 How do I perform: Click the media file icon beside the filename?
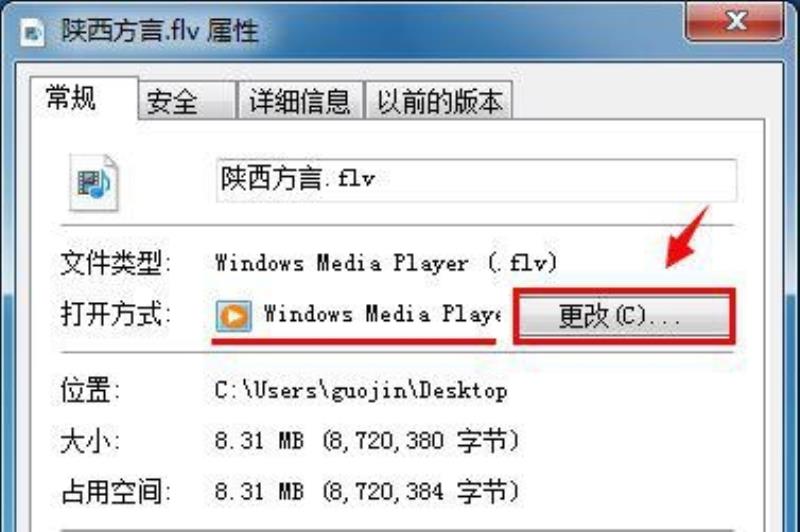[94, 183]
